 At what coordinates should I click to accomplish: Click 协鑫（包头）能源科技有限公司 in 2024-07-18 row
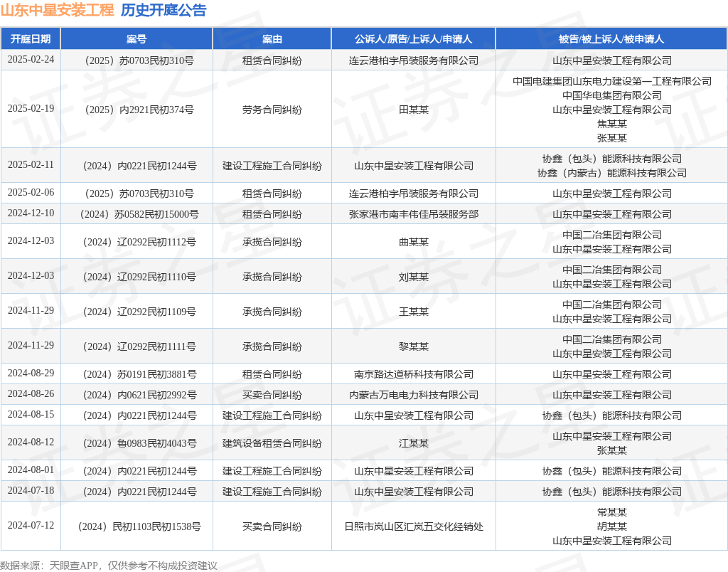tap(612, 492)
